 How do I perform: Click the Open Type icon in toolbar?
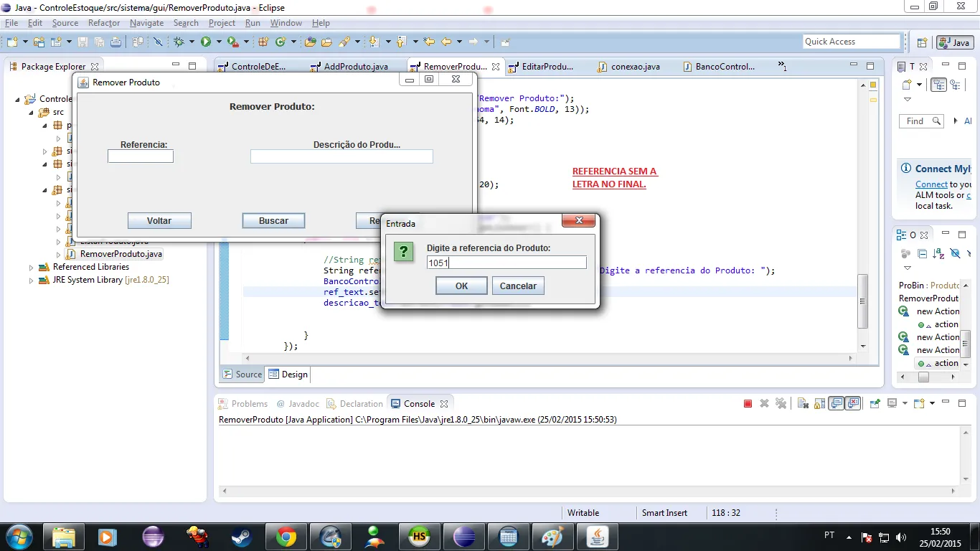tap(310, 42)
